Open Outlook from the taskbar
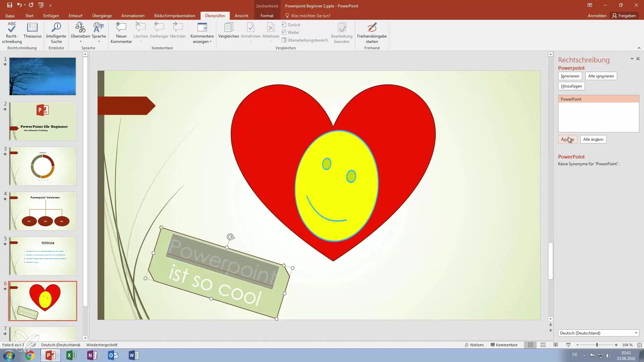 coord(113,355)
